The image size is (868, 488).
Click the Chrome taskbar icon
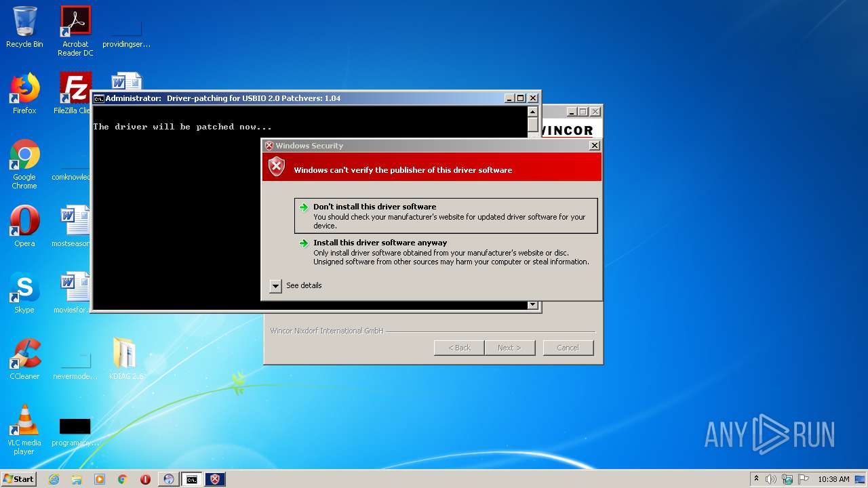[x=123, y=479]
